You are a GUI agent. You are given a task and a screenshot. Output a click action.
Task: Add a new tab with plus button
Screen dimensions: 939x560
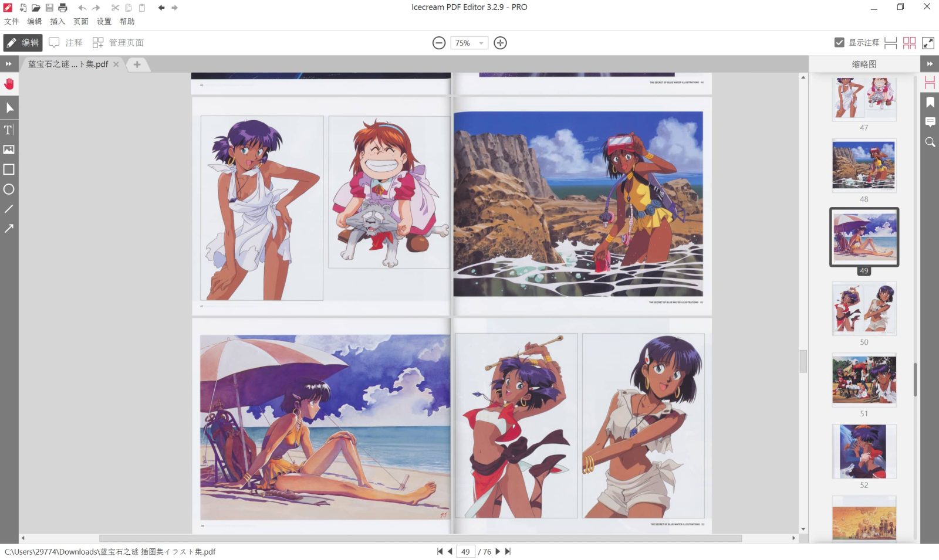[x=137, y=65]
